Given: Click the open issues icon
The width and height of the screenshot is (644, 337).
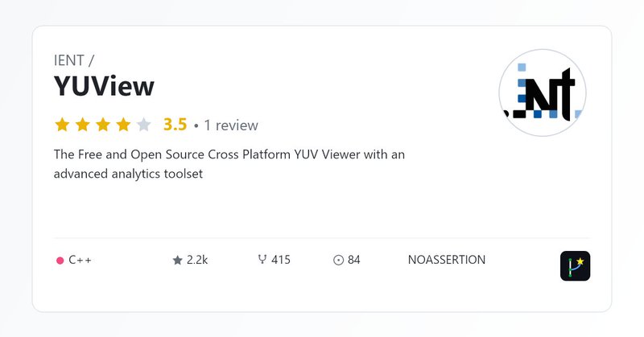Looking at the screenshot, I should pyautogui.click(x=338, y=260).
